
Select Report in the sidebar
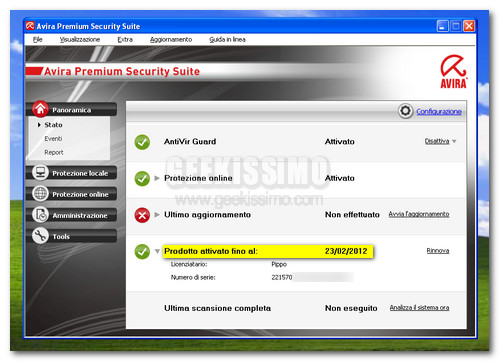[x=54, y=152]
